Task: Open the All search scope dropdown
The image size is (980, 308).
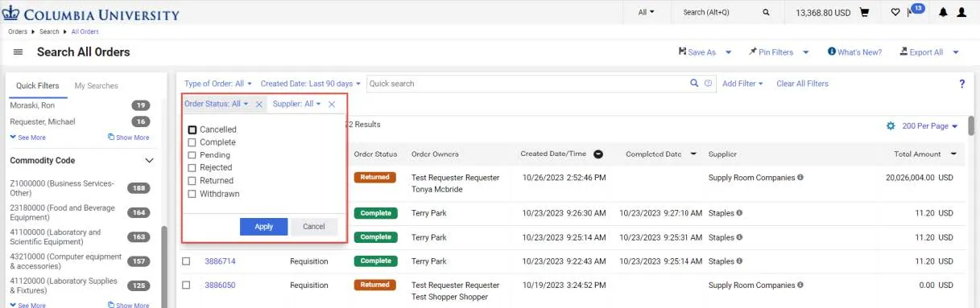Action: (647, 12)
